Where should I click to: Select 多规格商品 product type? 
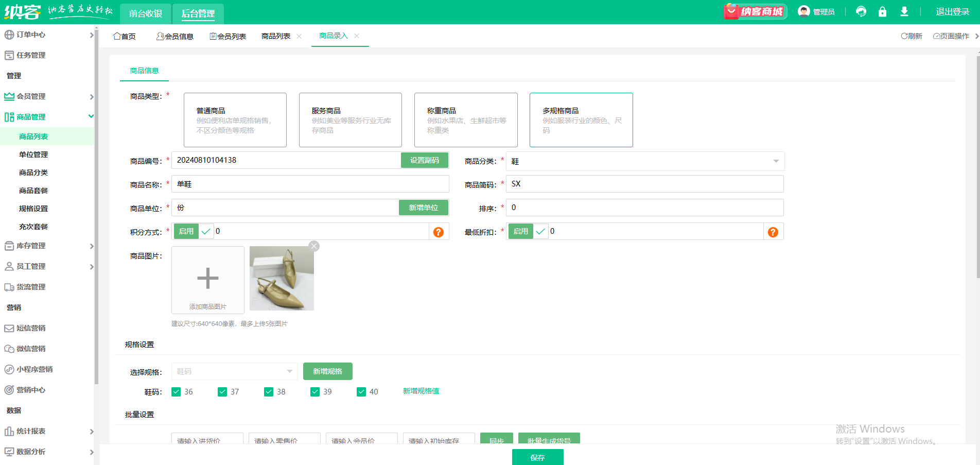[x=581, y=120]
